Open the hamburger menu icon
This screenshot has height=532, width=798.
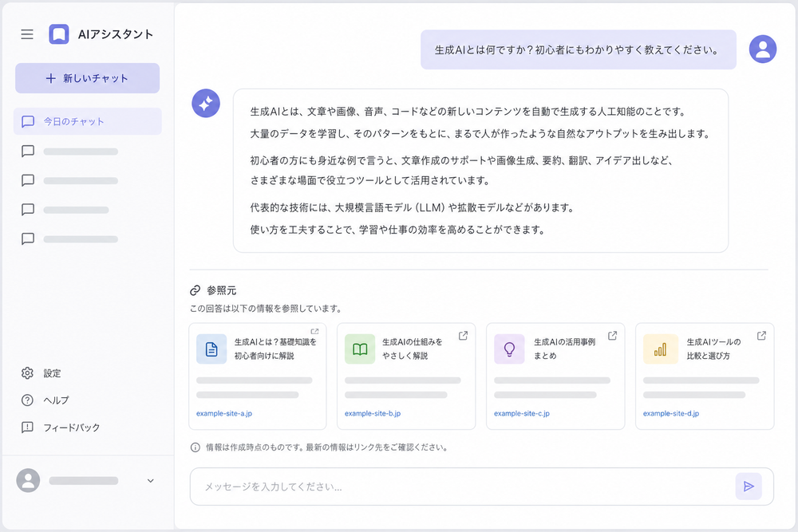click(27, 34)
